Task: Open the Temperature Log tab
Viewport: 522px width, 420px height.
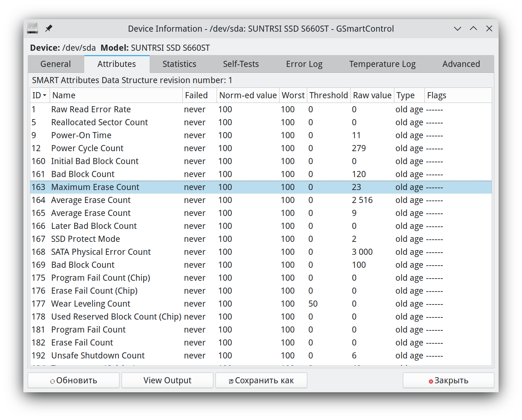Action: 382,64
